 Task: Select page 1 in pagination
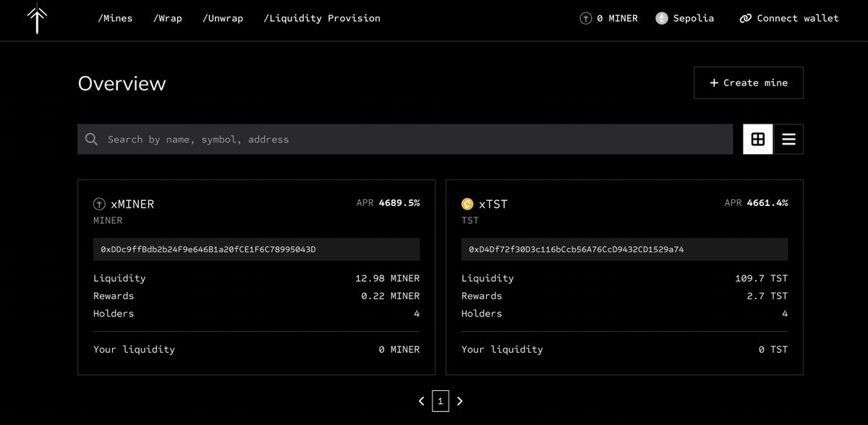pyautogui.click(x=441, y=400)
